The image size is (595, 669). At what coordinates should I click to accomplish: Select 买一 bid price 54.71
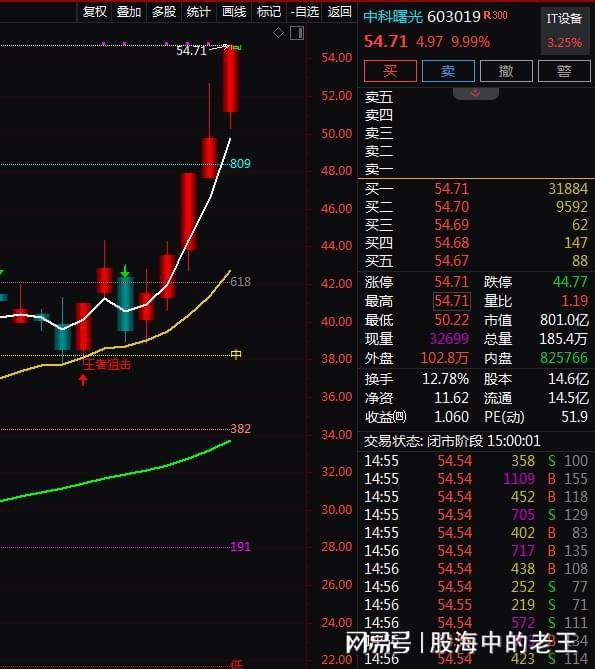click(452, 189)
